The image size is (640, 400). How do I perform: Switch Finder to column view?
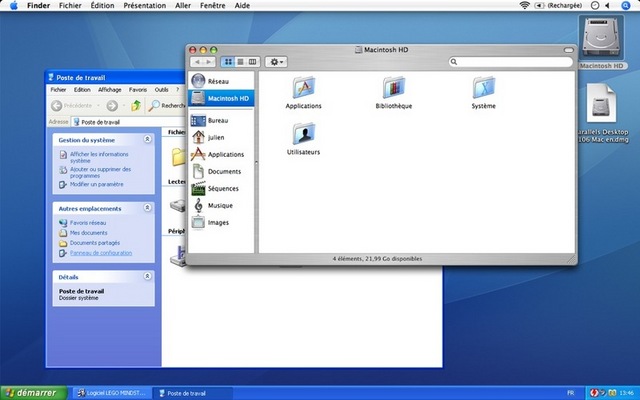[253, 62]
